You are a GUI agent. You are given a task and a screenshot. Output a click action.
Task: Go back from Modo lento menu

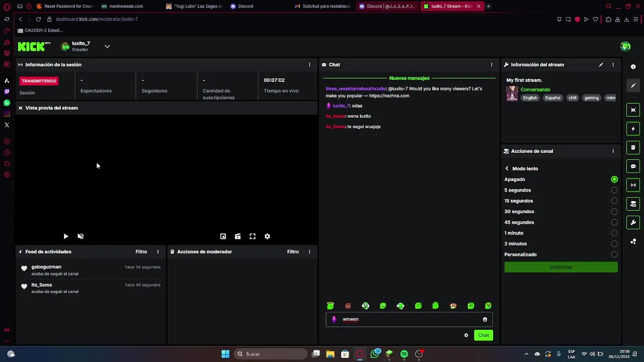(507, 169)
